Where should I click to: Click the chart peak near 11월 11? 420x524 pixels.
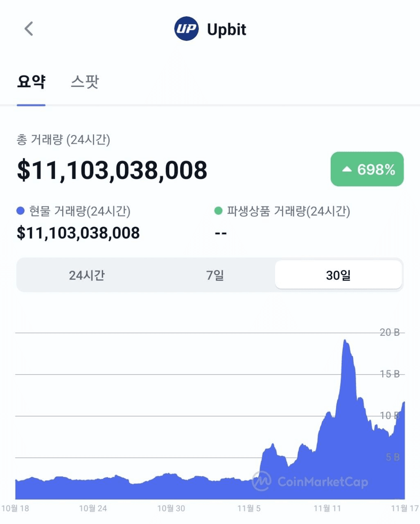pos(345,340)
